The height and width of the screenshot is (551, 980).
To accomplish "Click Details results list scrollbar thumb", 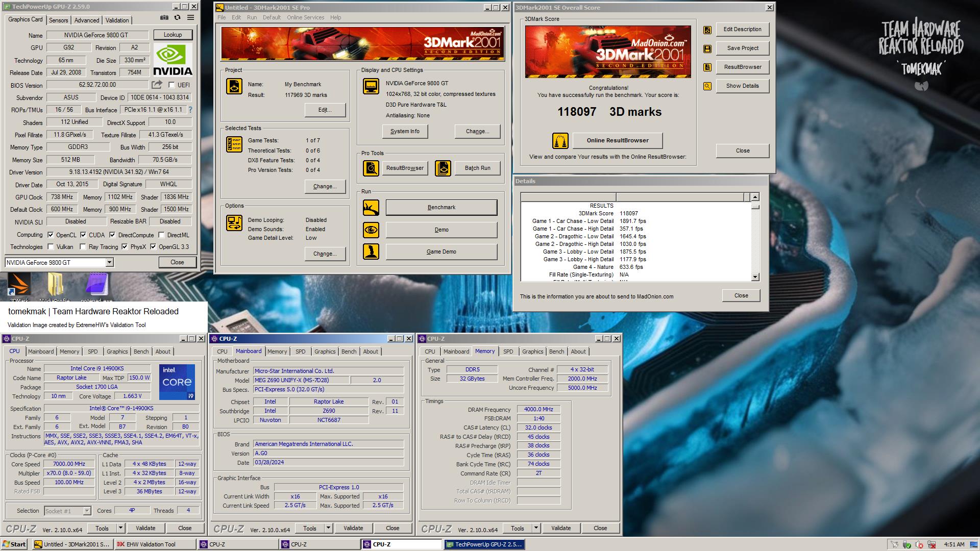I will [x=755, y=207].
